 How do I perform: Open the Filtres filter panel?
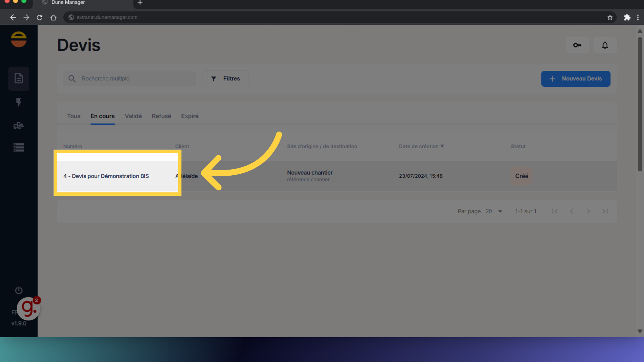[x=225, y=79]
